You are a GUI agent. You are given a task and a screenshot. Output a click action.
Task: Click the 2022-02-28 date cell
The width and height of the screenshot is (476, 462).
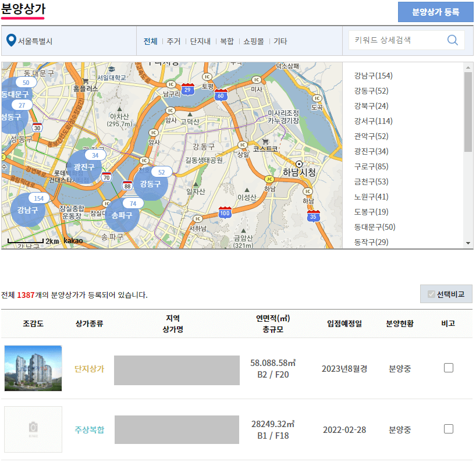point(344,430)
